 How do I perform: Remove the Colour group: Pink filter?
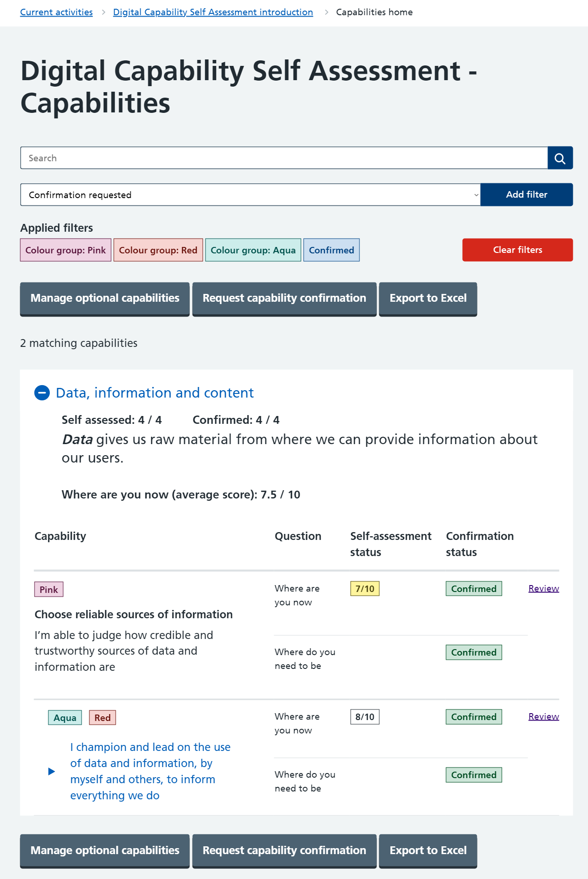(65, 250)
